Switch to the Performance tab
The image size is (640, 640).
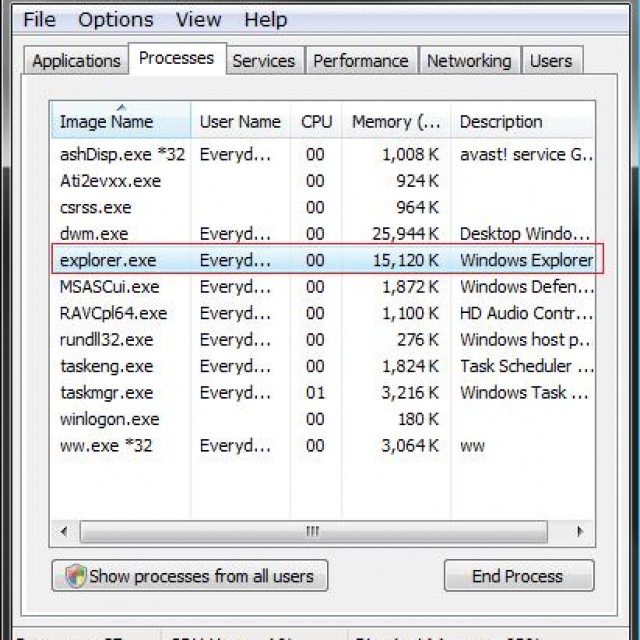[362, 61]
